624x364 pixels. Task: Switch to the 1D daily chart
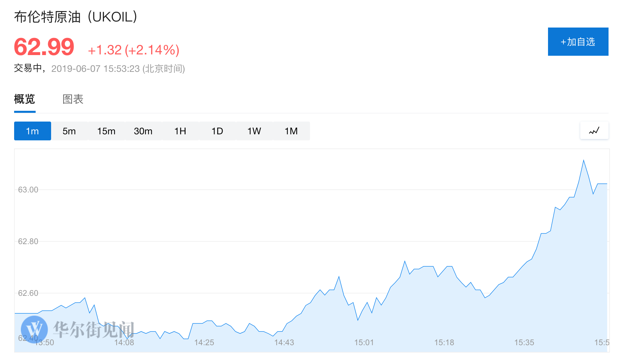click(217, 131)
